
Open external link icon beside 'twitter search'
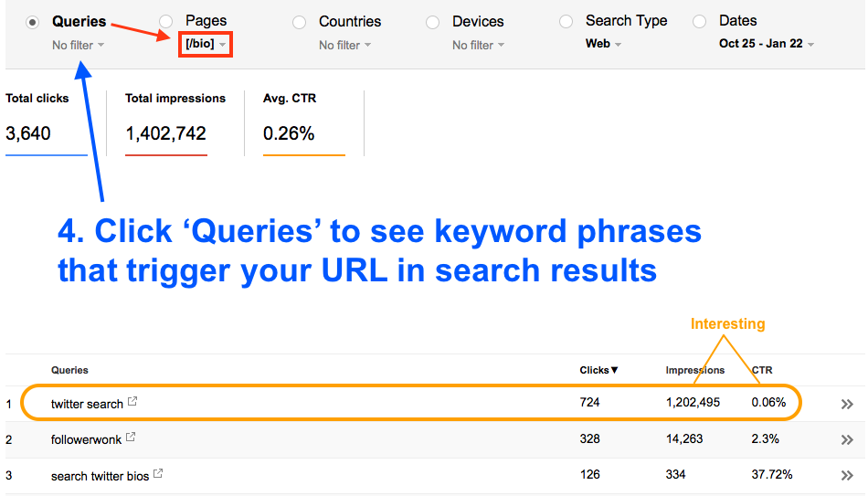132,402
